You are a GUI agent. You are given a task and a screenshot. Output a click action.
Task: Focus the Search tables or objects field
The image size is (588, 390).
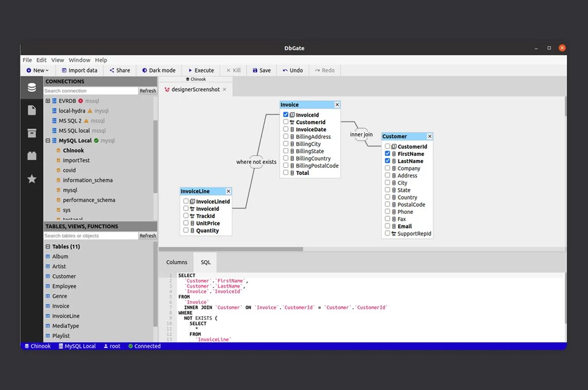(91, 236)
